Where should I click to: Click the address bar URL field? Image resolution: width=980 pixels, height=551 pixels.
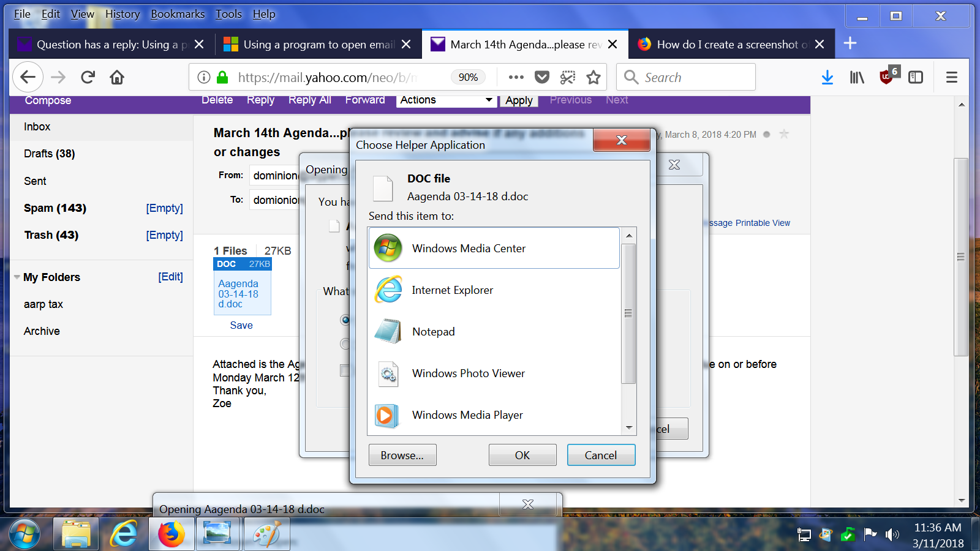(328, 77)
